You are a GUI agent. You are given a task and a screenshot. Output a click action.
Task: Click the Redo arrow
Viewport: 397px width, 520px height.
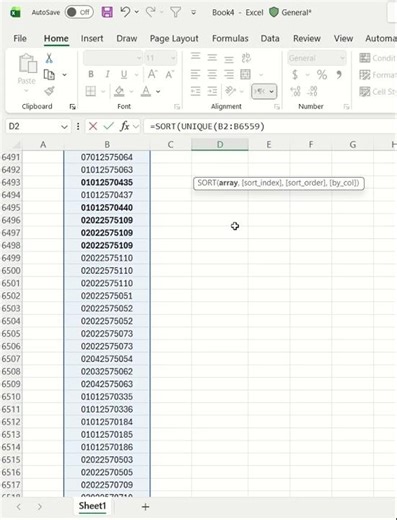click(151, 12)
